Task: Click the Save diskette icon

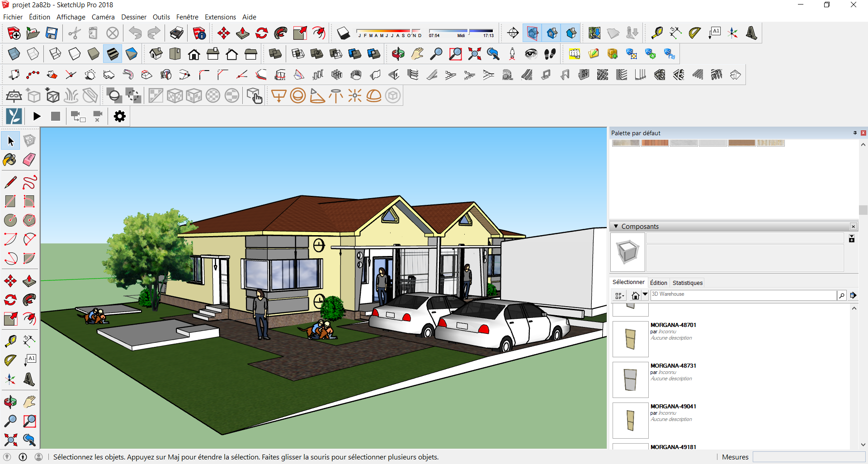Action: [x=52, y=33]
